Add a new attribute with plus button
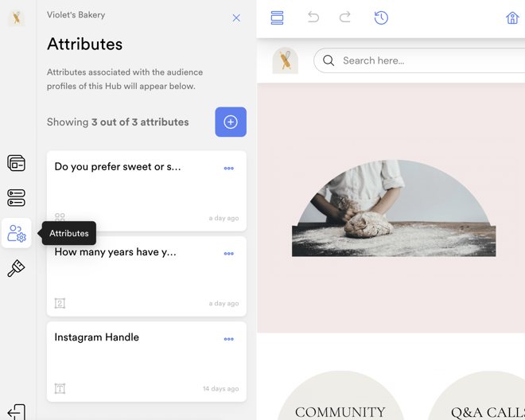Image resolution: width=525 pixels, height=420 pixels. point(231,122)
